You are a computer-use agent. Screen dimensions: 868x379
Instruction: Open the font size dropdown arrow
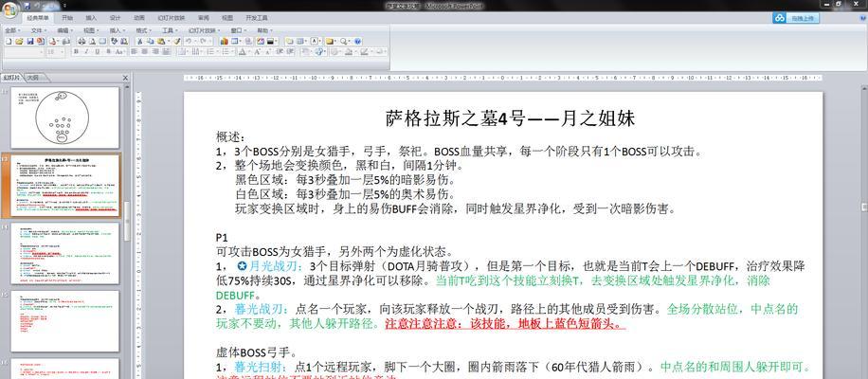click(x=62, y=52)
